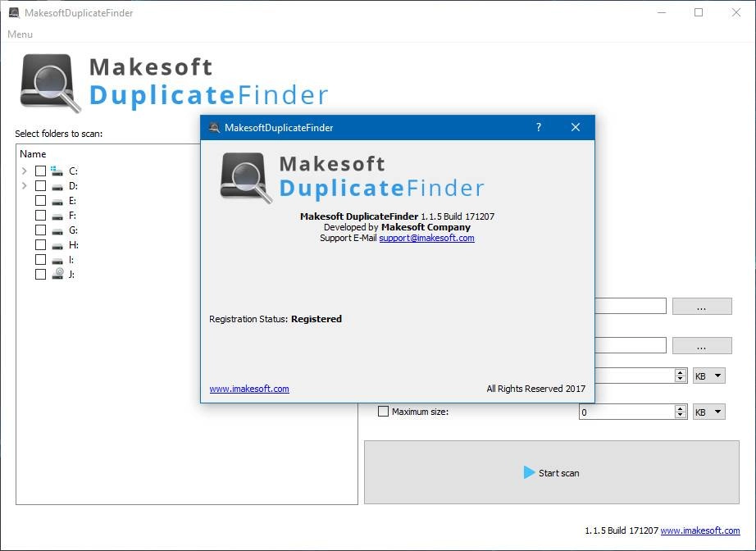Viewport: 756px width, 551px height.
Task: Tick the E: drive checkbox
Action: pyautogui.click(x=40, y=201)
